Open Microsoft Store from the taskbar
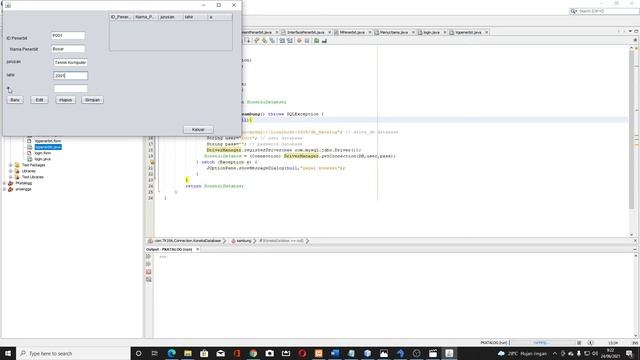The image size is (640, 360). (204, 353)
